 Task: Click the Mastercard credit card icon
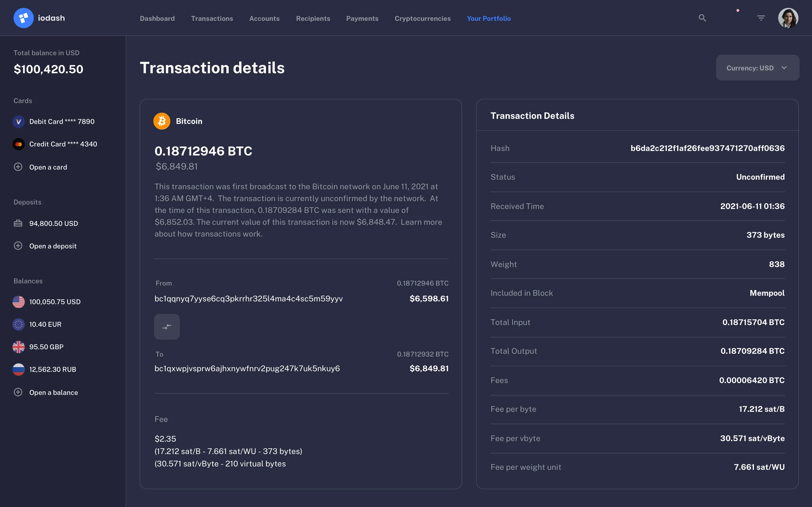[x=18, y=144]
